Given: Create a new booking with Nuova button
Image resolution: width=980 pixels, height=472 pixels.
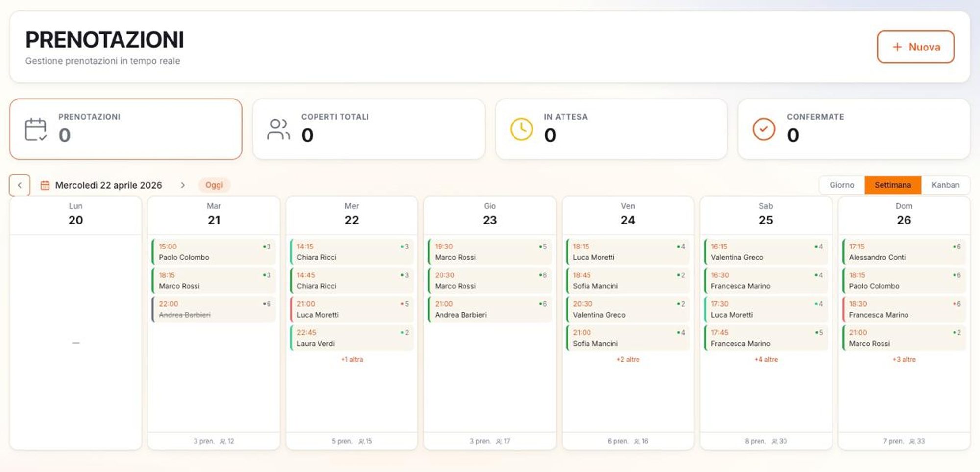Looking at the screenshot, I should tap(916, 47).
